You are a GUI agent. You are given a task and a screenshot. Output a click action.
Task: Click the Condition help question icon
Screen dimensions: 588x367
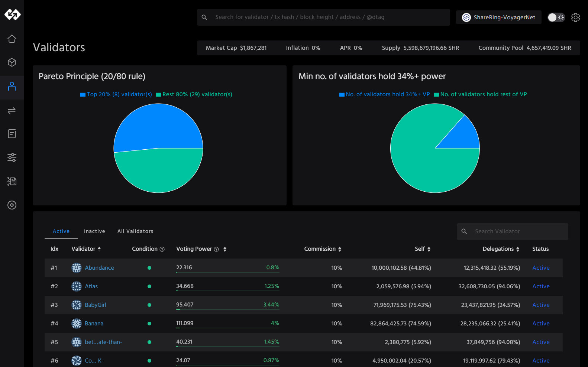click(162, 249)
